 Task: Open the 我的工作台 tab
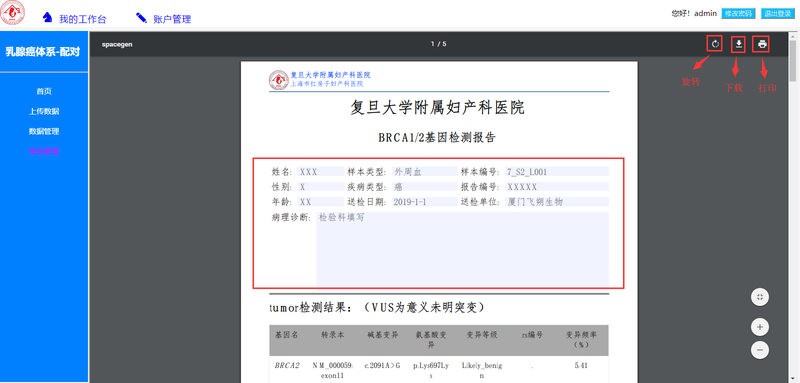[83, 19]
